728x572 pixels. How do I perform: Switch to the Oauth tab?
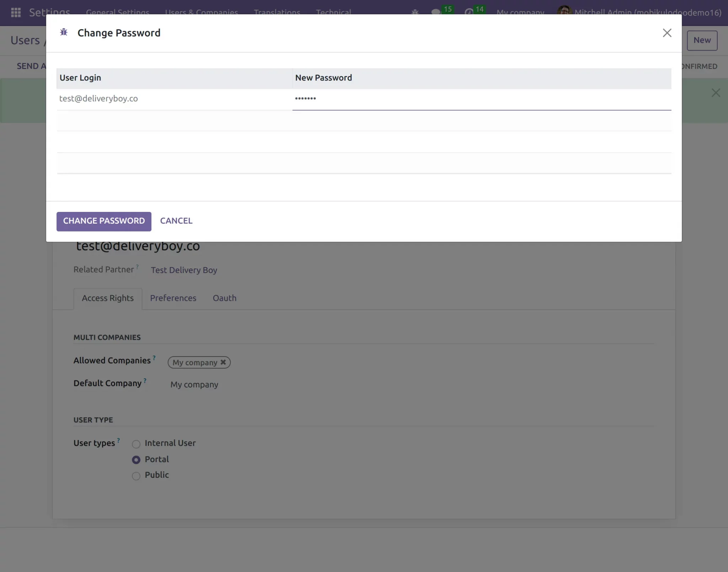pyautogui.click(x=225, y=298)
